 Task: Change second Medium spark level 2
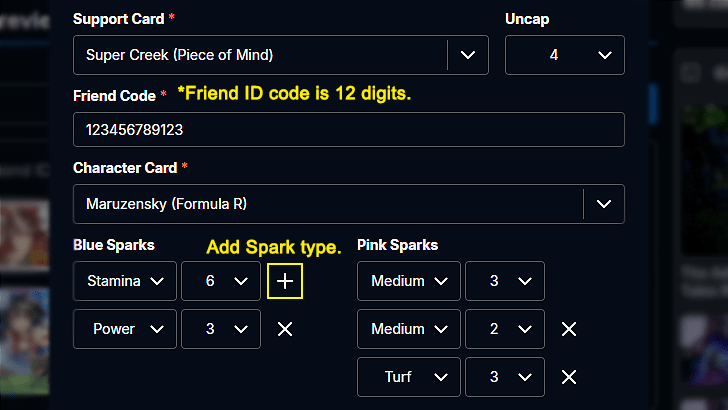pyautogui.click(x=505, y=329)
